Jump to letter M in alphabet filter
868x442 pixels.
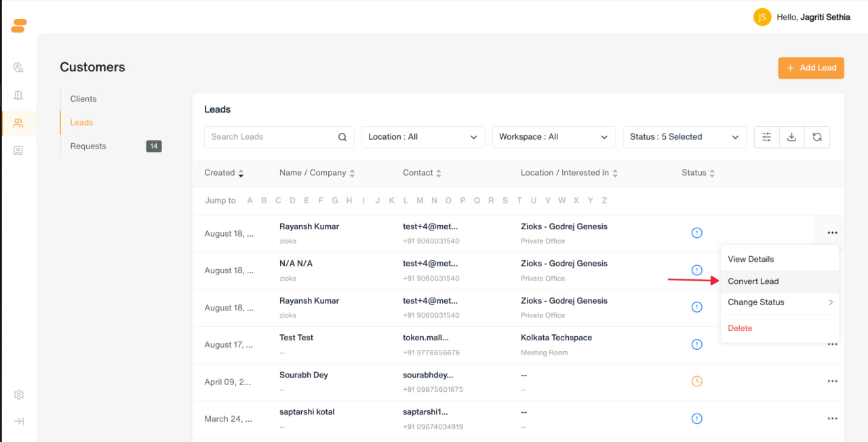pos(420,201)
